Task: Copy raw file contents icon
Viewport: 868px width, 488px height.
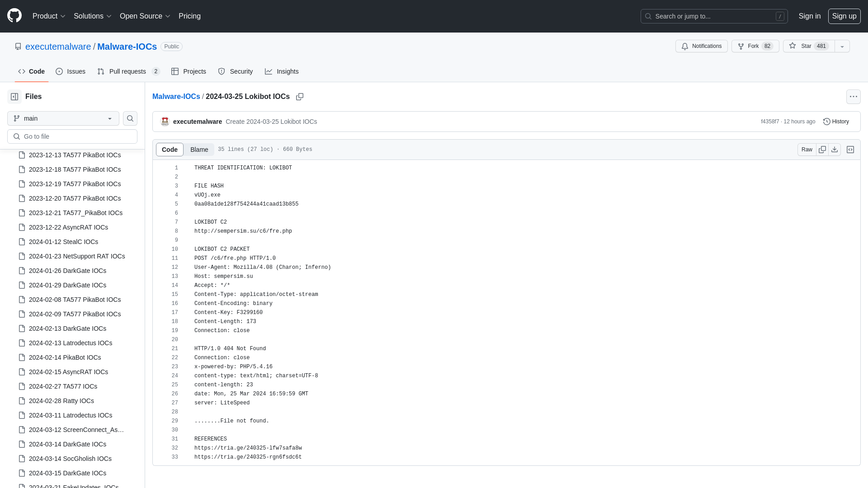Action: (822, 150)
